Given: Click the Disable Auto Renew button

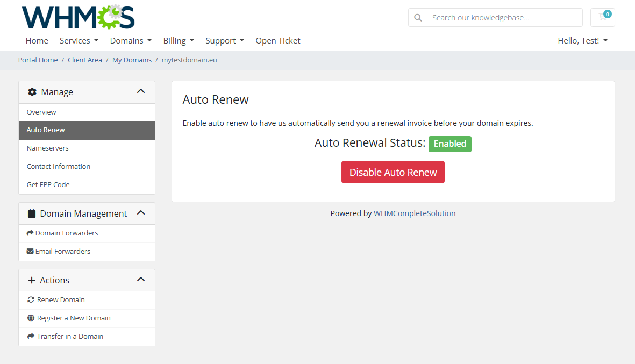Looking at the screenshot, I should tap(393, 172).
